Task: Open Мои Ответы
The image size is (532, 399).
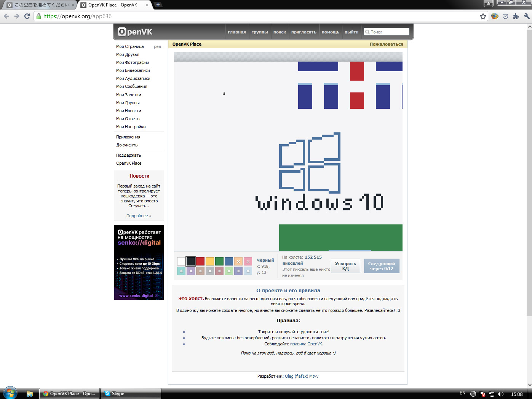Action: point(128,119)
